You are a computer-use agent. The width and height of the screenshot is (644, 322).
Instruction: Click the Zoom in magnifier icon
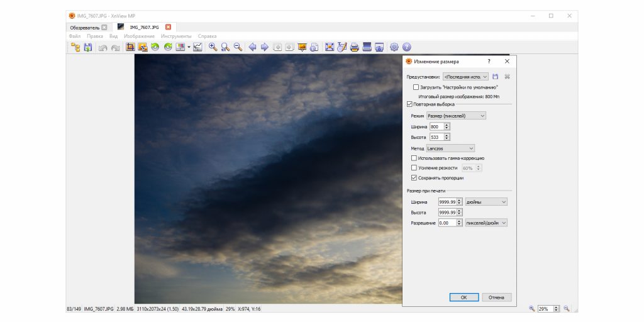coord(213,47)
